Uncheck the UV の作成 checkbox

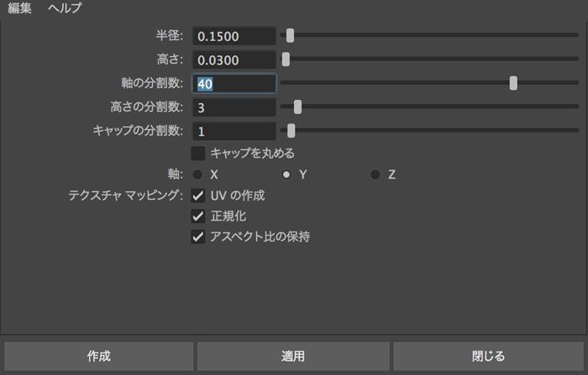click(198, 195)
